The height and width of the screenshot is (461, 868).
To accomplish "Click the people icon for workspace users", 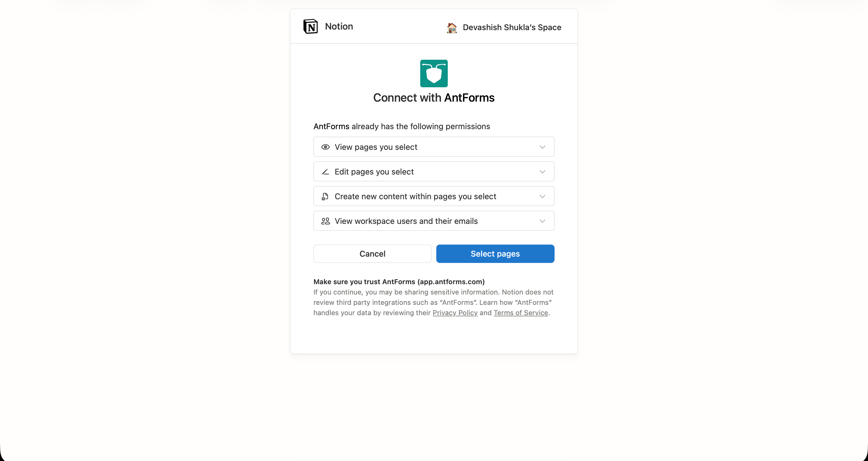I will click(x=325, y=221).
